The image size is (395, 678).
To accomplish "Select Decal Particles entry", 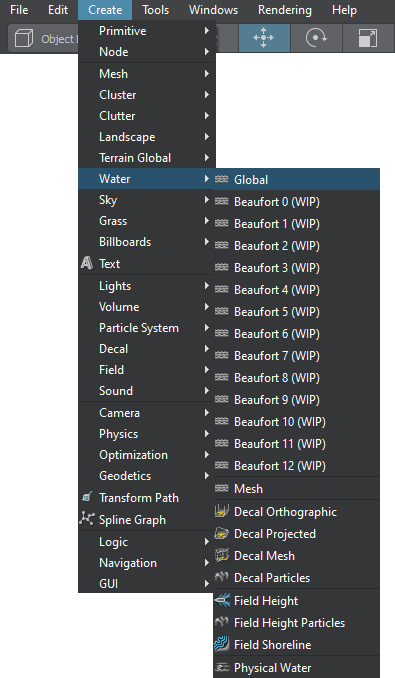I will (x=297, y=578).
